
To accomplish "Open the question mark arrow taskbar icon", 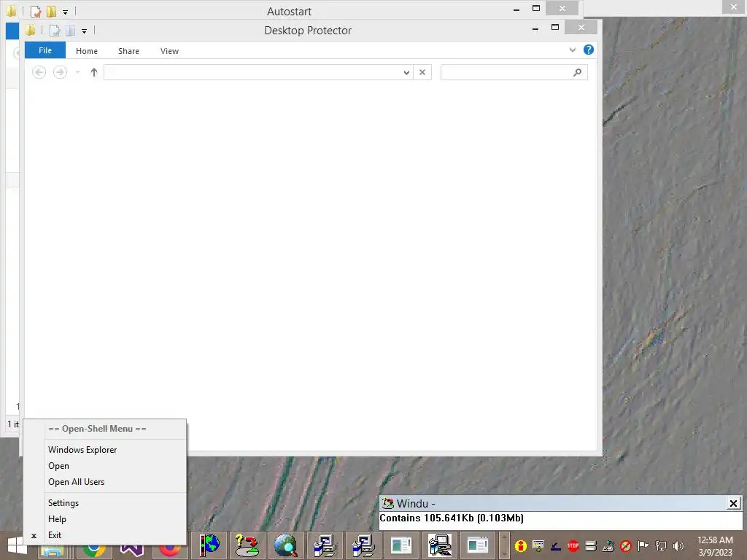I will (247, 545).
